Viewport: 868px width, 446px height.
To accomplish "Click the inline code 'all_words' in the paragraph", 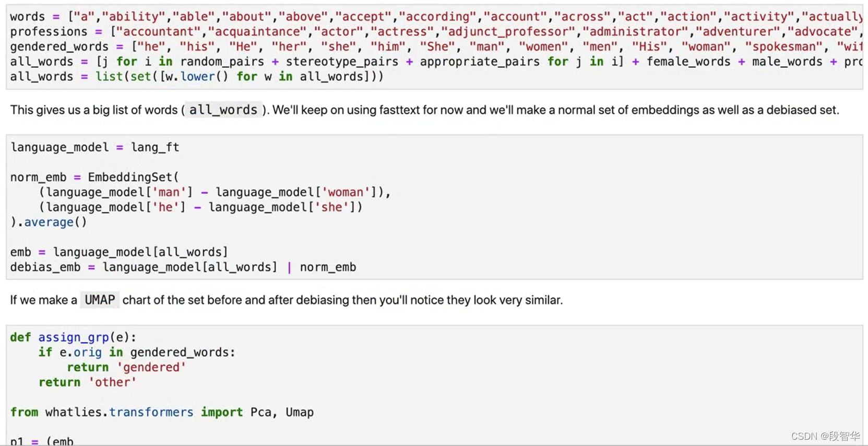I will tap(223, 110).
